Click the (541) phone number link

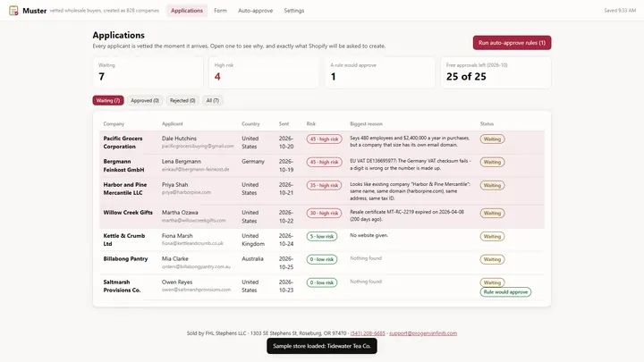[368, 333]
